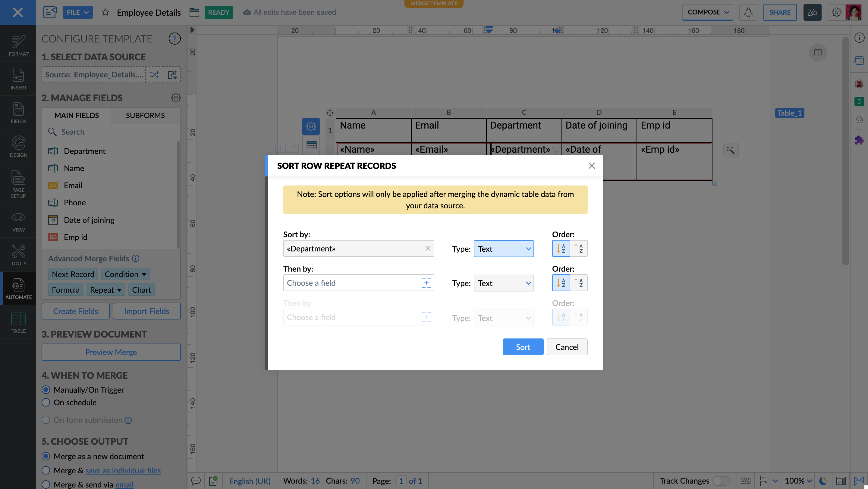Switch to the SUBFORMS tab
Viewport: 868px width, 489px height.
pyautogui.click(x=145, y=115)
